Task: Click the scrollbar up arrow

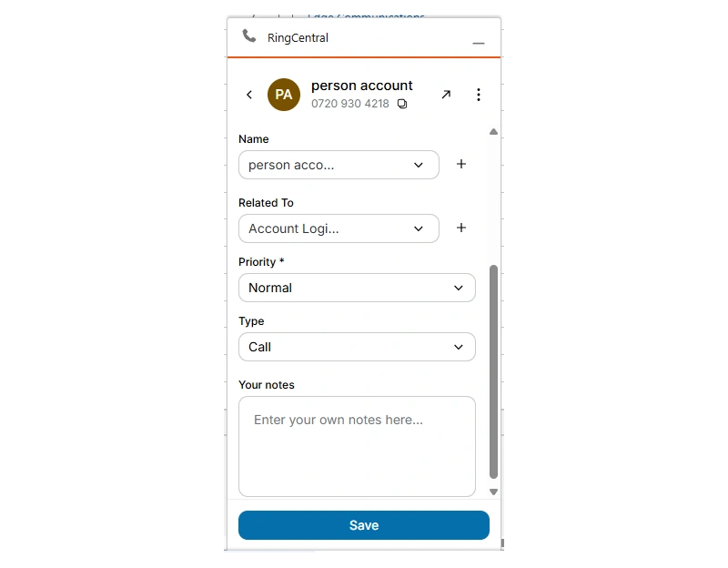Action: point(493,132)
